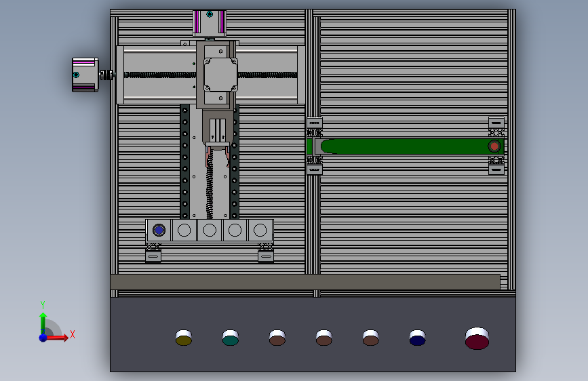Click the red X axis arrow of the triad
This screenshot has width=588, height=381.
pyautogui.click(x=56, y=338)
